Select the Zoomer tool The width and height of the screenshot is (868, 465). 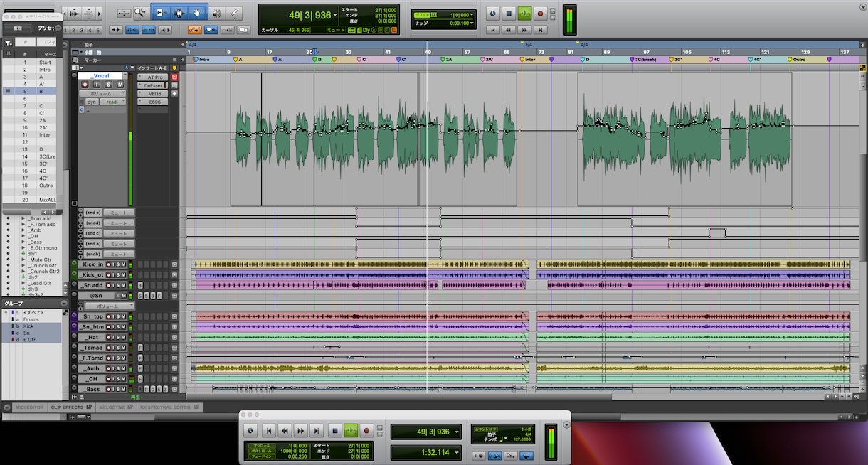(x=139, y=13)
